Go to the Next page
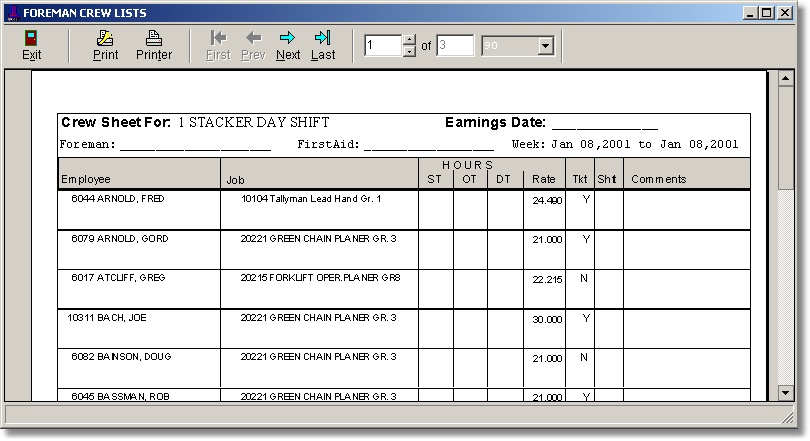The image size is (810, 441). (x=288, y=45)
